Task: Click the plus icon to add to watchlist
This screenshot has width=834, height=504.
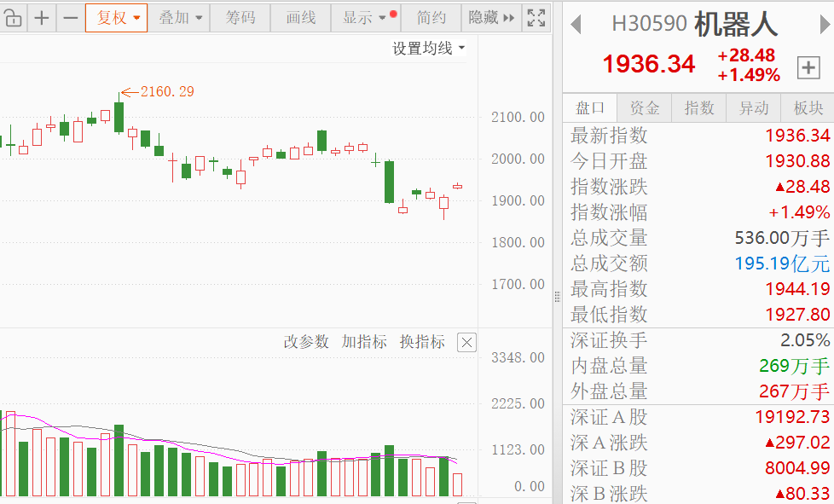Action: 808,67
